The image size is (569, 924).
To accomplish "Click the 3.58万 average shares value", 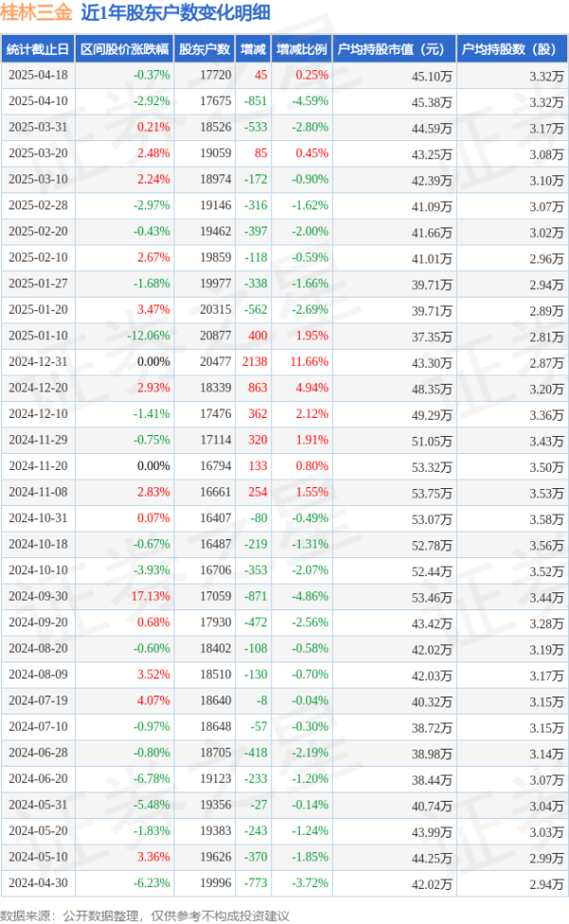I will click(x=546, y=519).
